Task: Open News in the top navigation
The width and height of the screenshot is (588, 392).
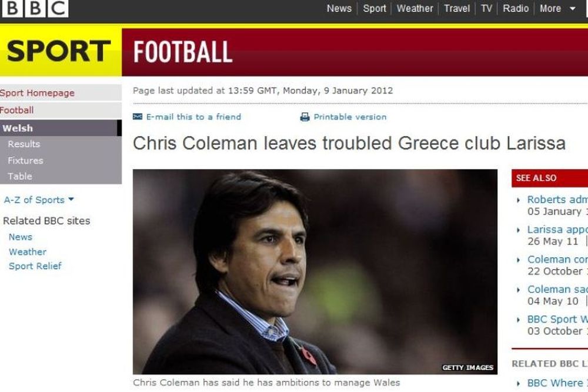Action: pyautogui.click(x=339, y=8)
